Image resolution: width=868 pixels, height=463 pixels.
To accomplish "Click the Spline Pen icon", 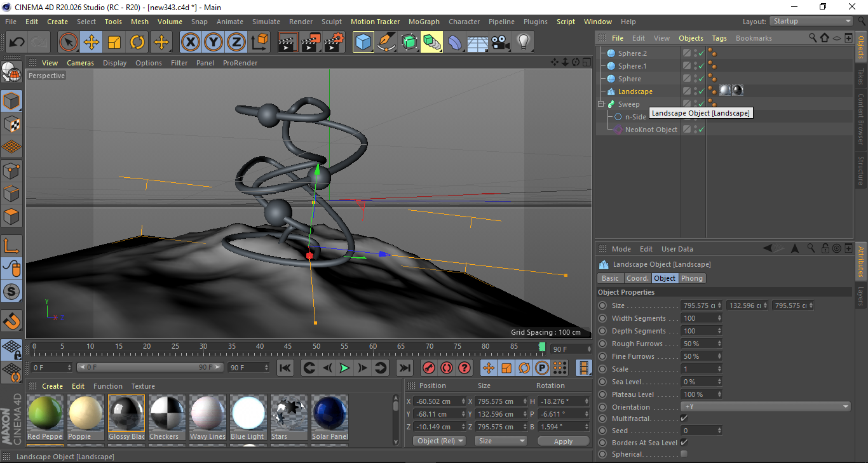I will pos(386,43).
